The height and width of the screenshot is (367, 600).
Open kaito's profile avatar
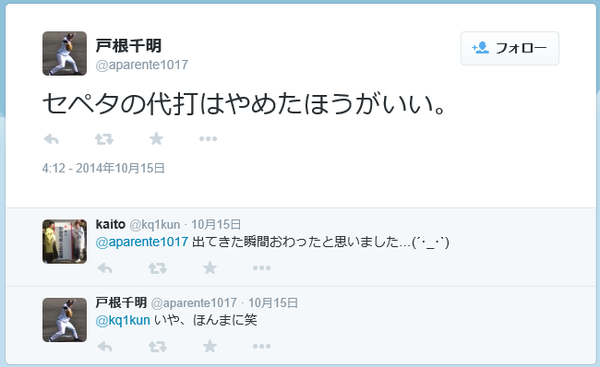(x=64, y=241)
